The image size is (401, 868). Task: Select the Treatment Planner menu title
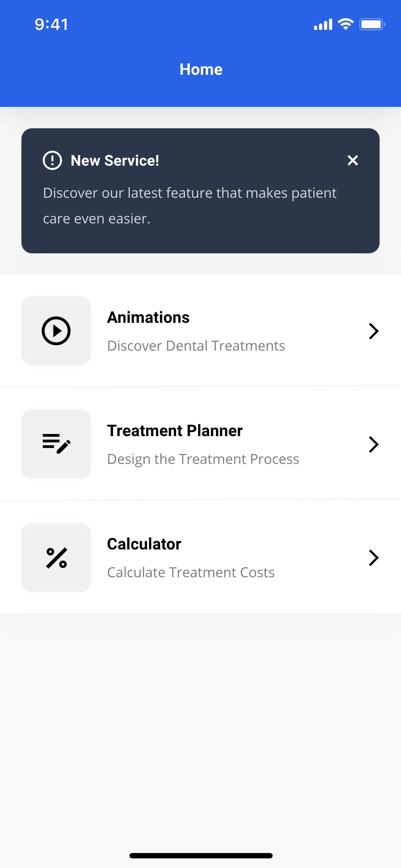pyautogui.click(x=175, y=430)
